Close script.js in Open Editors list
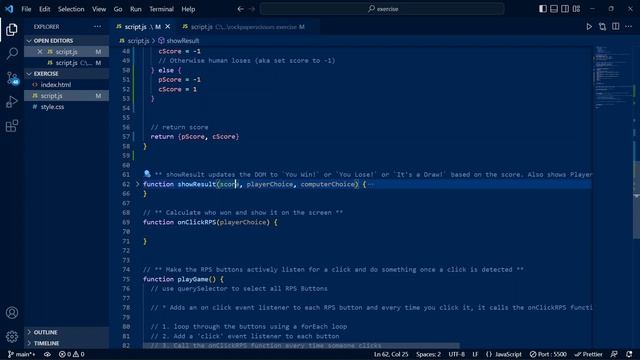The height and width of the screenshot is (360, 640). (x=40, y=52)
